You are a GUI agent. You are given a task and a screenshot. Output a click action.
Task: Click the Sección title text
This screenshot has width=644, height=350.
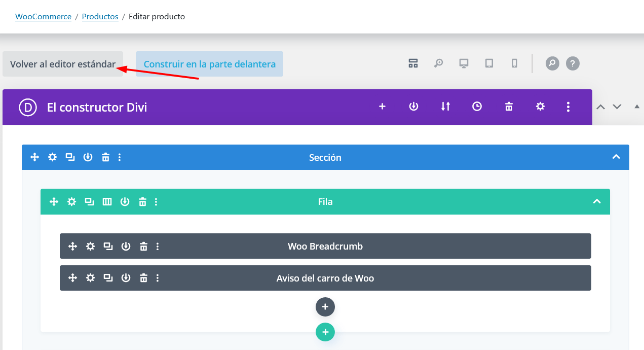tap(325, 158)
